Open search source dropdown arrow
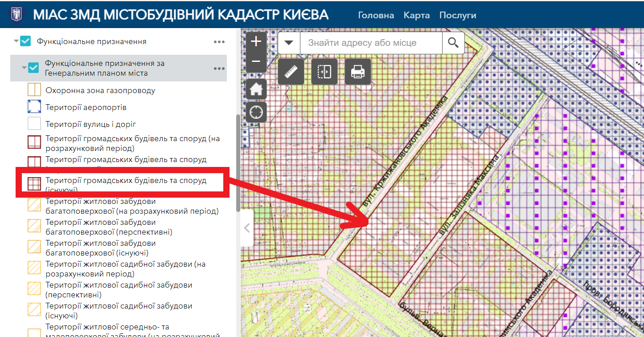644x337 pixels. pyautogui.click(x=289, y=43)
